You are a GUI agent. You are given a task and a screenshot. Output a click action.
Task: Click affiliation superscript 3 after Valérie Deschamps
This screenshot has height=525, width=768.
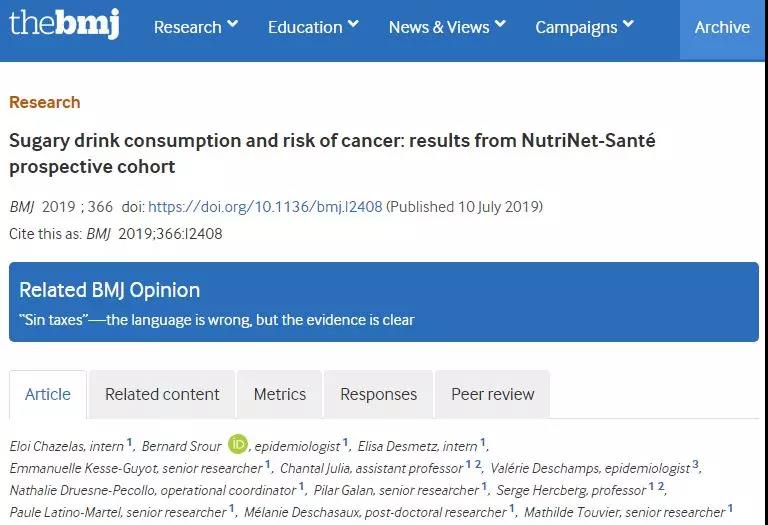click(x=695, y=464)
